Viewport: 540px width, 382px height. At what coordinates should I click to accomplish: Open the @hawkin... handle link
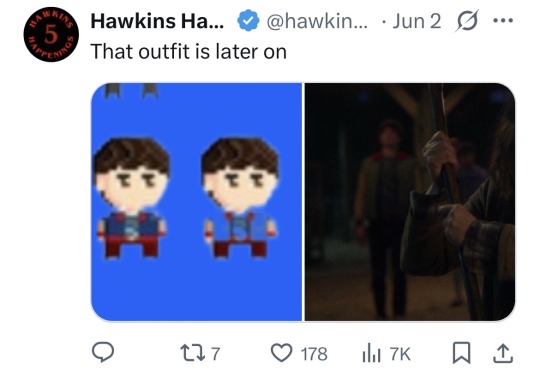click(317, 21)
